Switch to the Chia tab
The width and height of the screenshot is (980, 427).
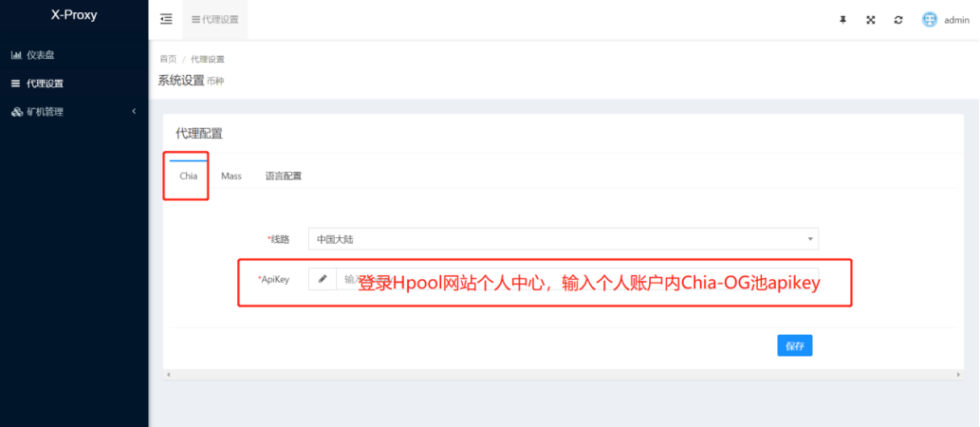pos(188,176)
